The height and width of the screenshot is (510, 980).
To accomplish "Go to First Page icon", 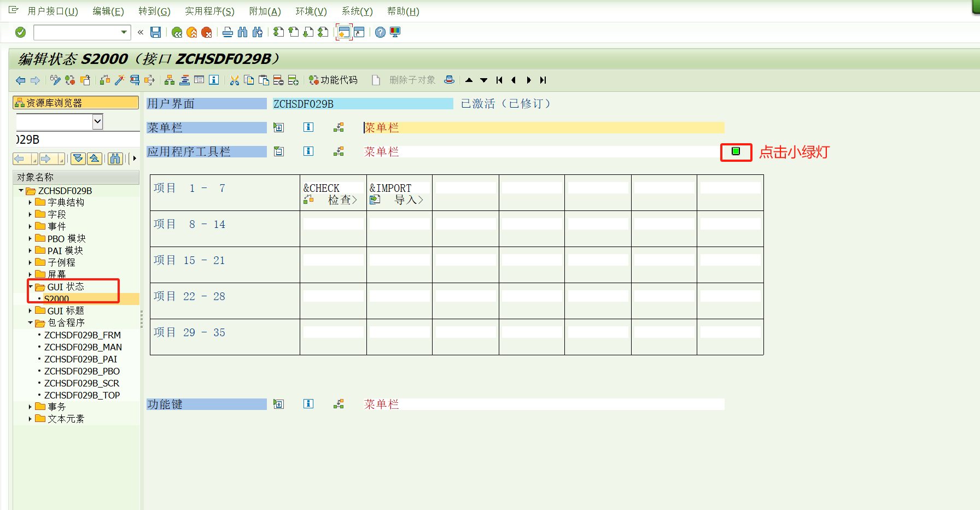I will 279,32.
